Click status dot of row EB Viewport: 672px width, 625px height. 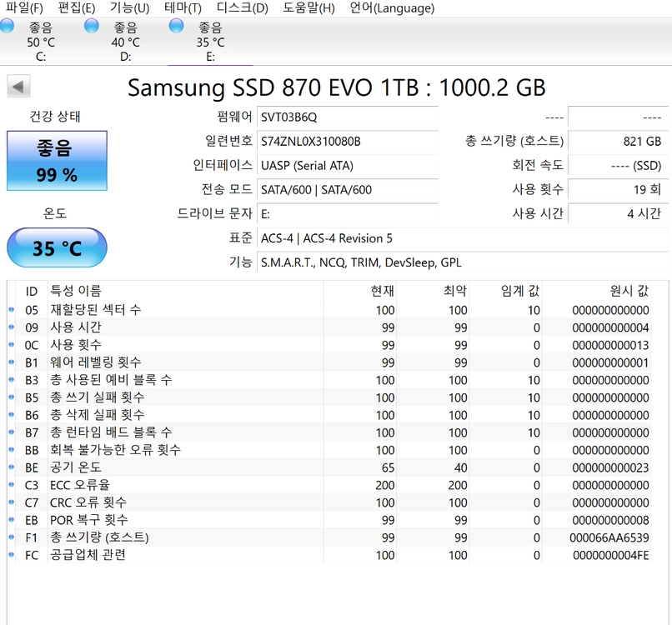(12, 520)
